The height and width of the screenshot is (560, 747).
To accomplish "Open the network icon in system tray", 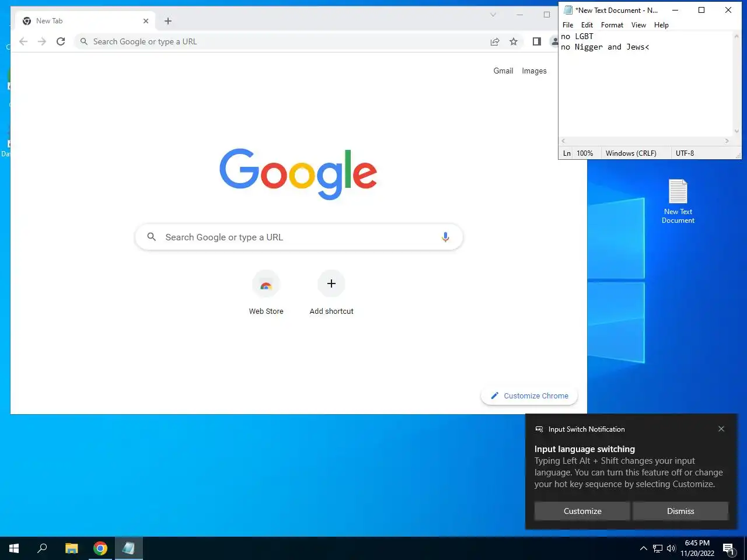I will 658,548.
